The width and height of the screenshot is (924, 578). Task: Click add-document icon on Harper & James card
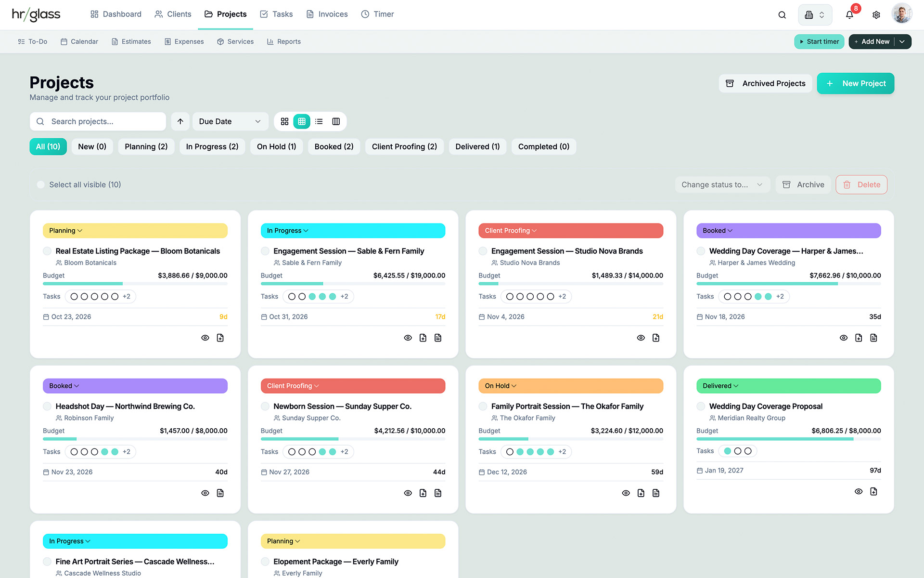click(859, 338)
